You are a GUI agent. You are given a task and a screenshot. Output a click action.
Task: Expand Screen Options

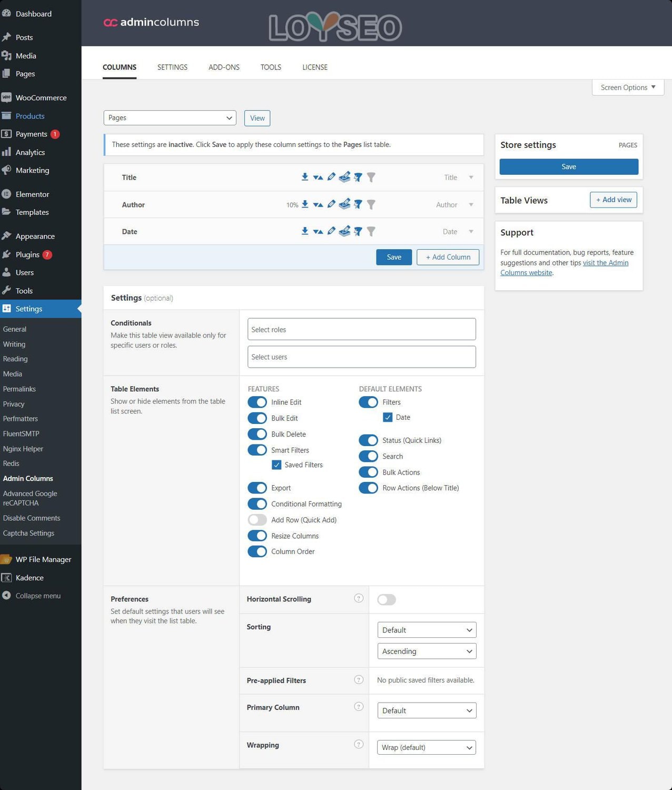tap(628, 87)
